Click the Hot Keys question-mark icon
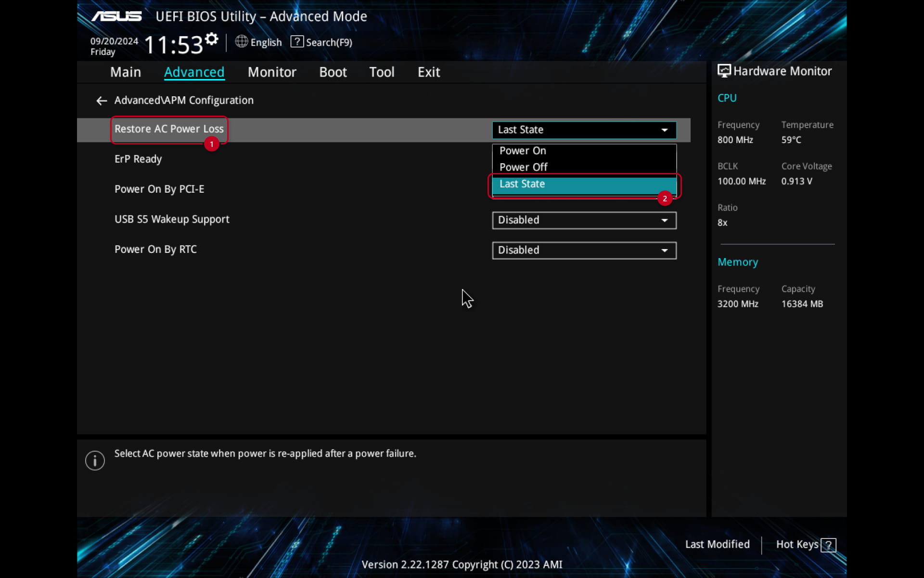924x578 pixels. pyautogui.click(x=828, y=545)
